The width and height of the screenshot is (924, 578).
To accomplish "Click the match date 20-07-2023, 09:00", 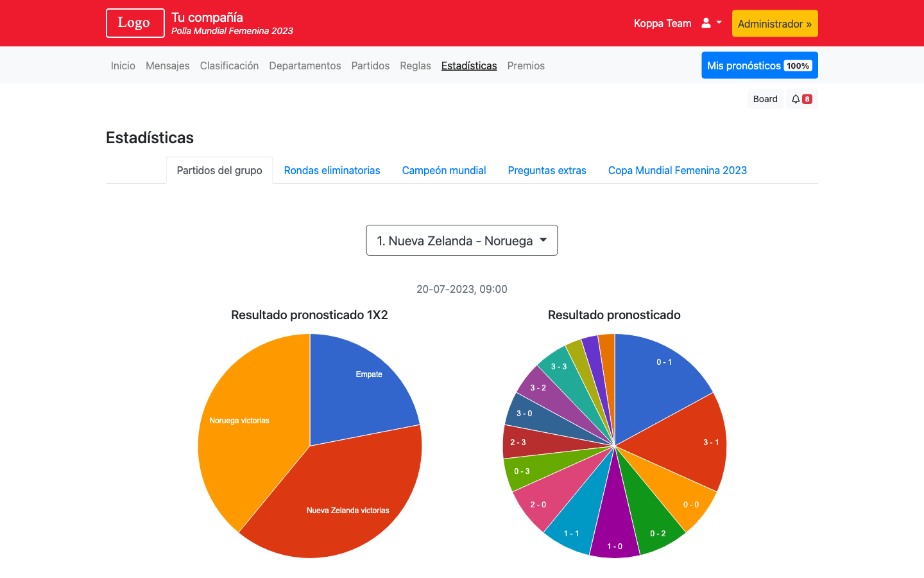I will 462,289.
